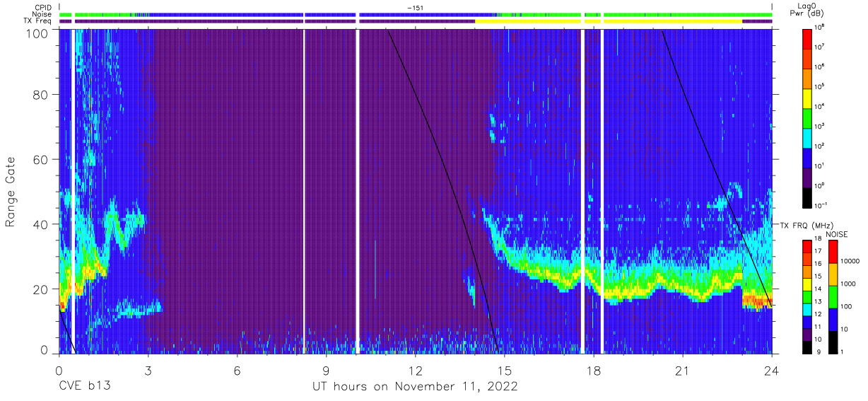The image size is (868, 401).
Task: Click 'UT hours on November 11, 2022' axis title
Action: (416, 387)
